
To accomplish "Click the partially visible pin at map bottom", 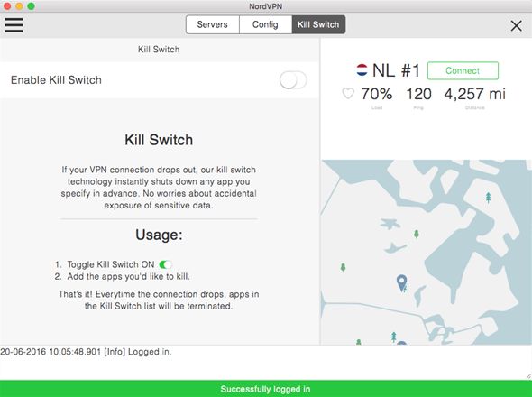I will pyautogui.click(x=402, y=343).
